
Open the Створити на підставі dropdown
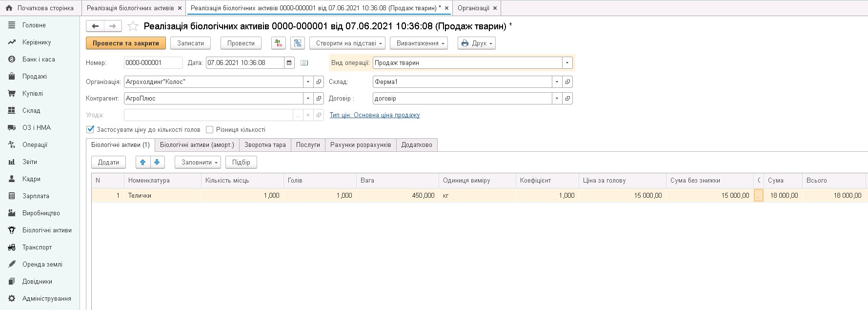click(x=347, y=43)
